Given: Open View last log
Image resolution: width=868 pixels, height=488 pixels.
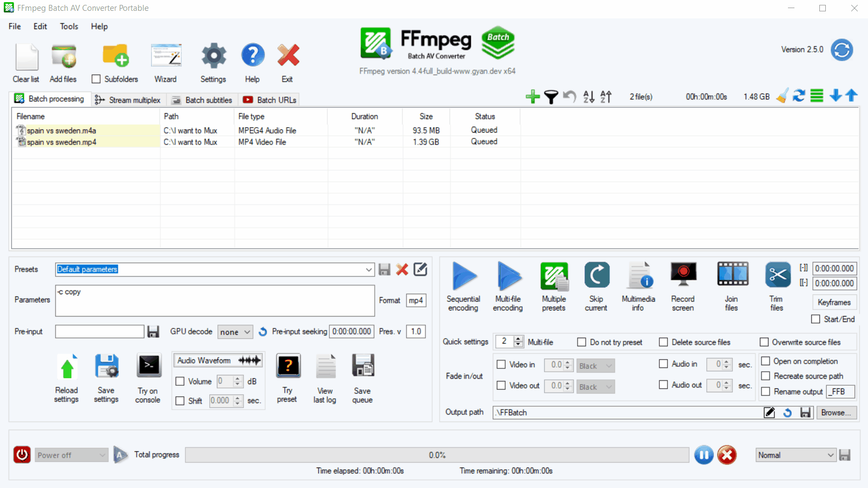Looking at the screenshot, I should pos(326,366).
